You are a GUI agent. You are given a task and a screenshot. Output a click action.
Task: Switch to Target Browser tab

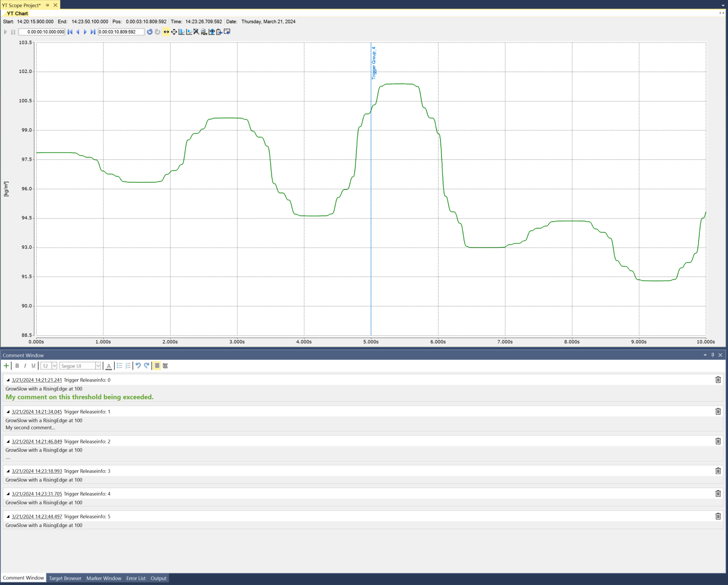(x=65, y=578)
